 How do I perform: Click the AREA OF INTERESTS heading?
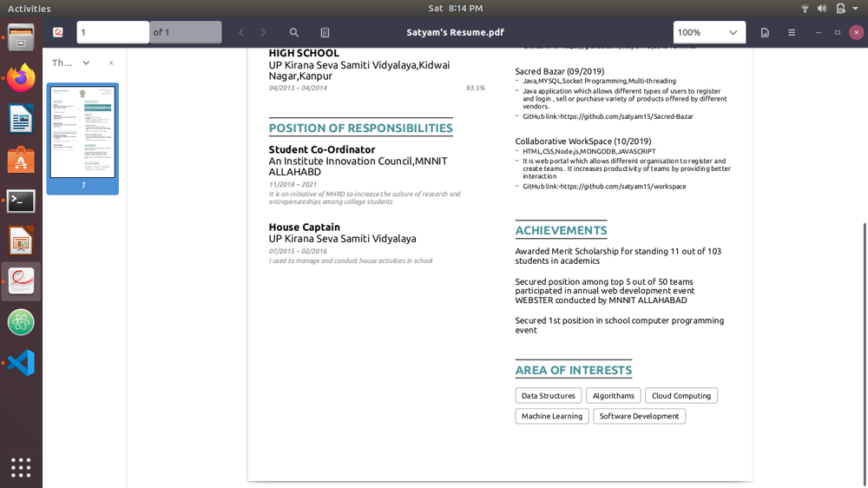(x=573, y=370)
